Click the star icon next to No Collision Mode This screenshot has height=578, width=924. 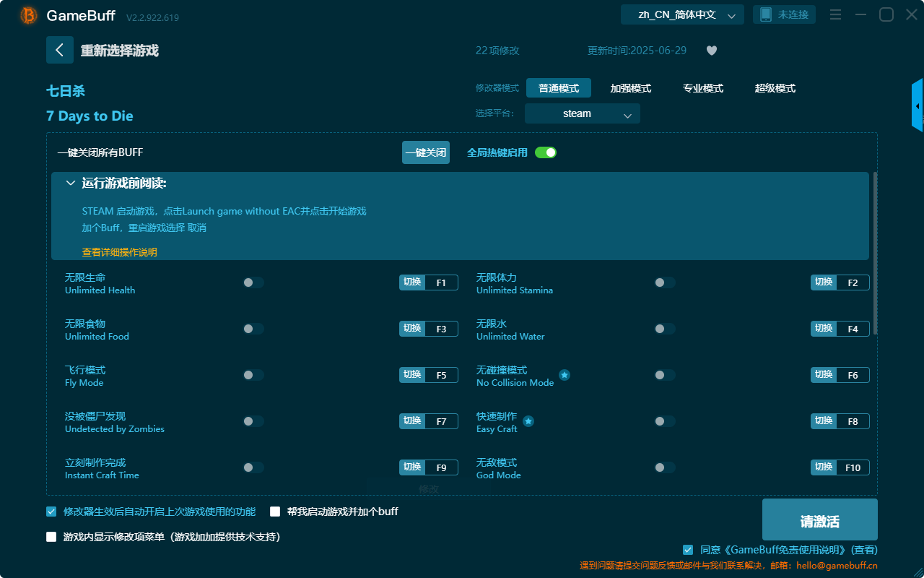(564, 375)
